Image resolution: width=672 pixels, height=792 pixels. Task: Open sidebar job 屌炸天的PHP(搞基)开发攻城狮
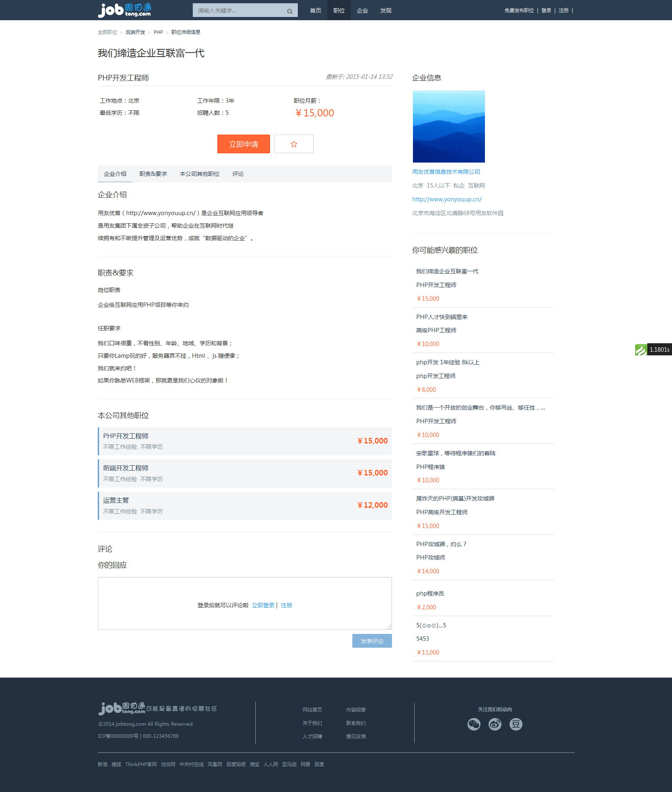click(455, 498)
